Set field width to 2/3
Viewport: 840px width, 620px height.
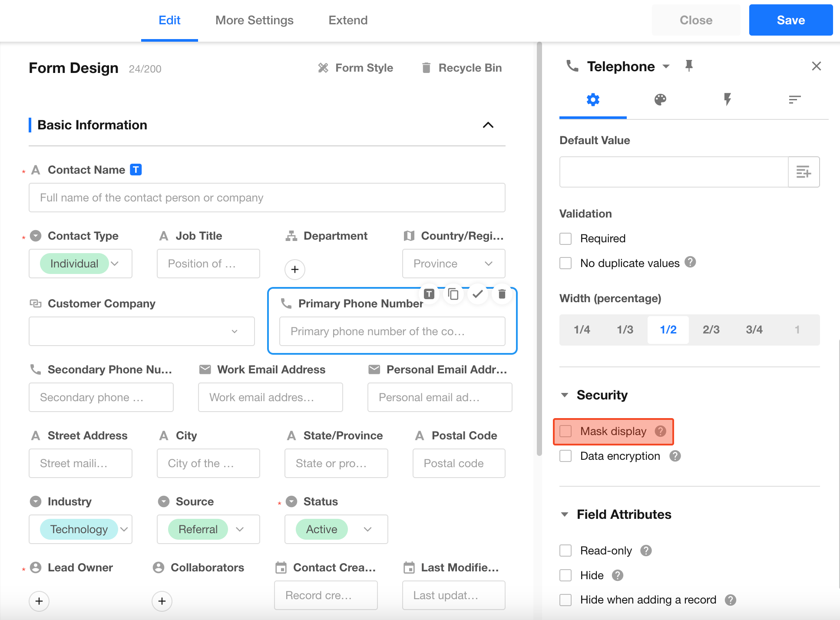tap(711, 330)
